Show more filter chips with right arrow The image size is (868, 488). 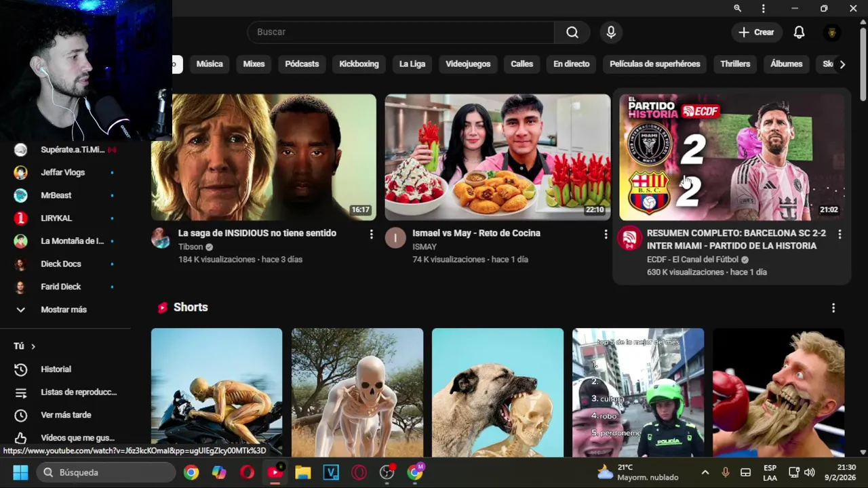coord(842,64)
